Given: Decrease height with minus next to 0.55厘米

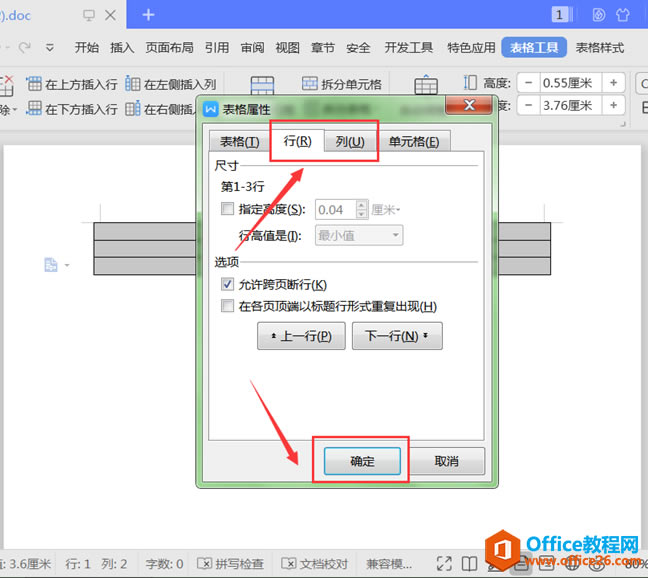Looking at the screenshot, I should pyautogui.click(x=528, y=83).
